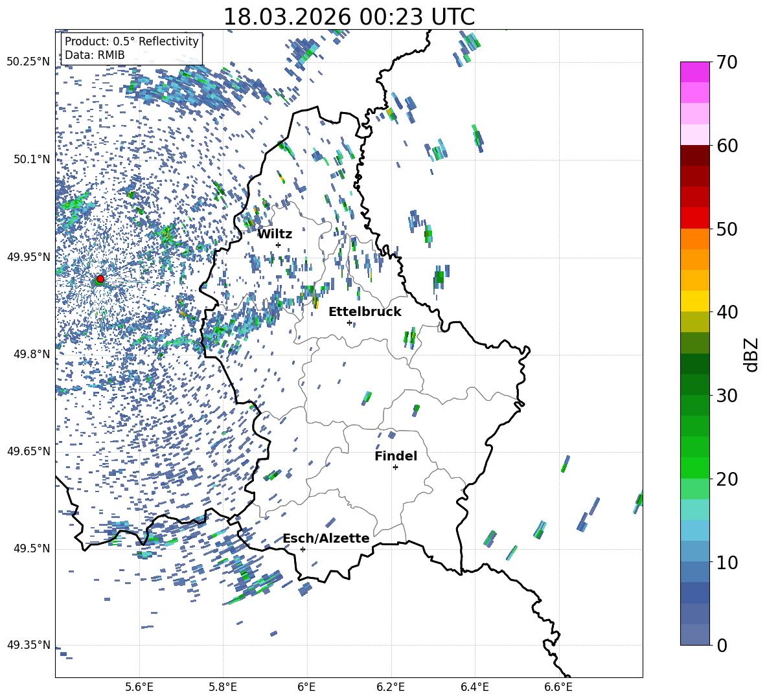Click the timestamp title 18.03.2026 00:23 UTC

[349, 17]
